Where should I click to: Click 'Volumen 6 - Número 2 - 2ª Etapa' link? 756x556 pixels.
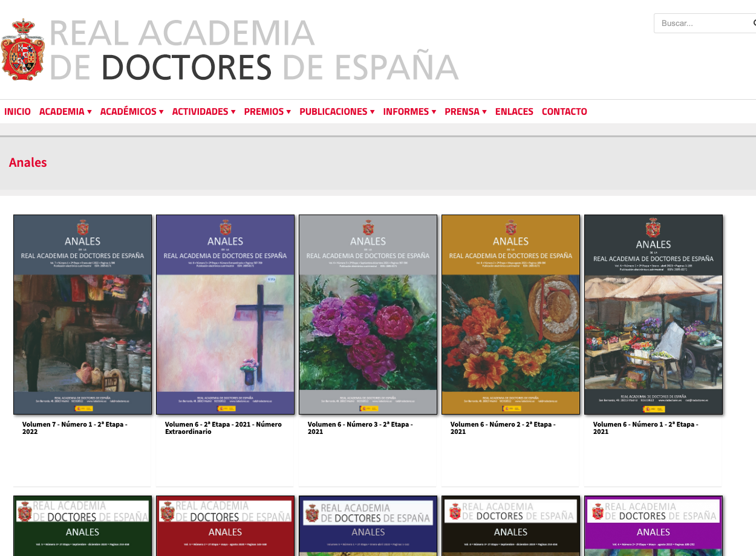pyautogui.click(x=503, y=428)
